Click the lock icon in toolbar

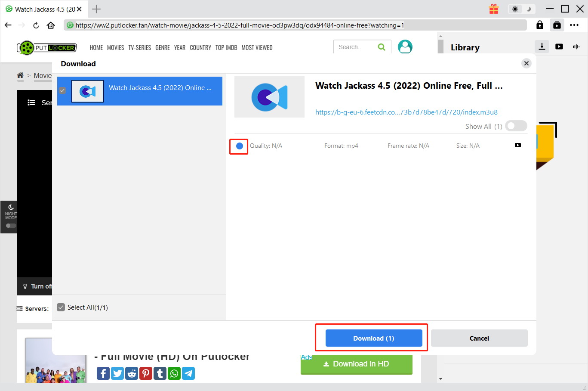point(540,25)
